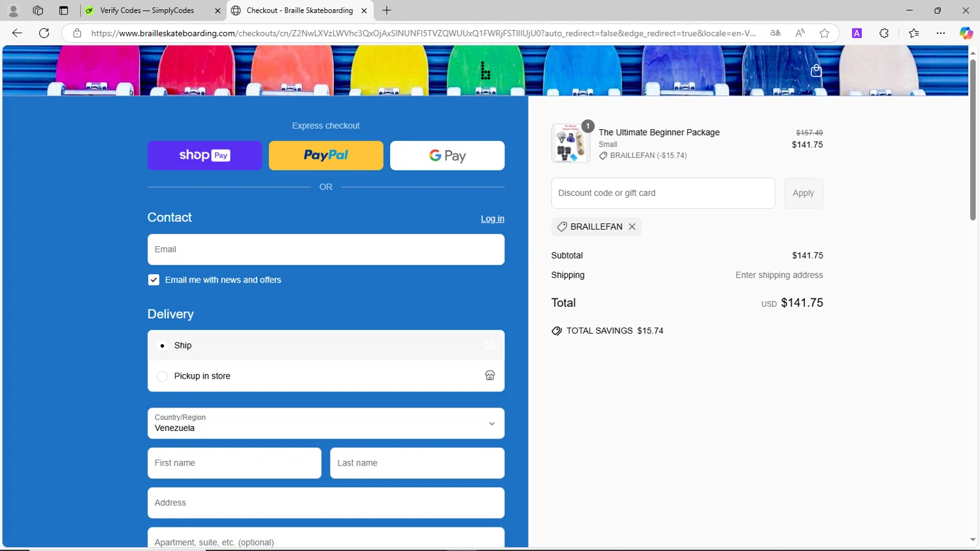Image resolution: width=980 pixels, height=551 pixels.
Task: Click the pickup store icon
Action: [490, 375]
